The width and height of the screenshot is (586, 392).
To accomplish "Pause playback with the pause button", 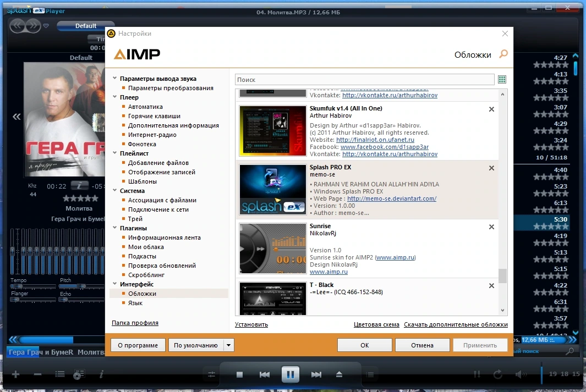I will (291, 374).
